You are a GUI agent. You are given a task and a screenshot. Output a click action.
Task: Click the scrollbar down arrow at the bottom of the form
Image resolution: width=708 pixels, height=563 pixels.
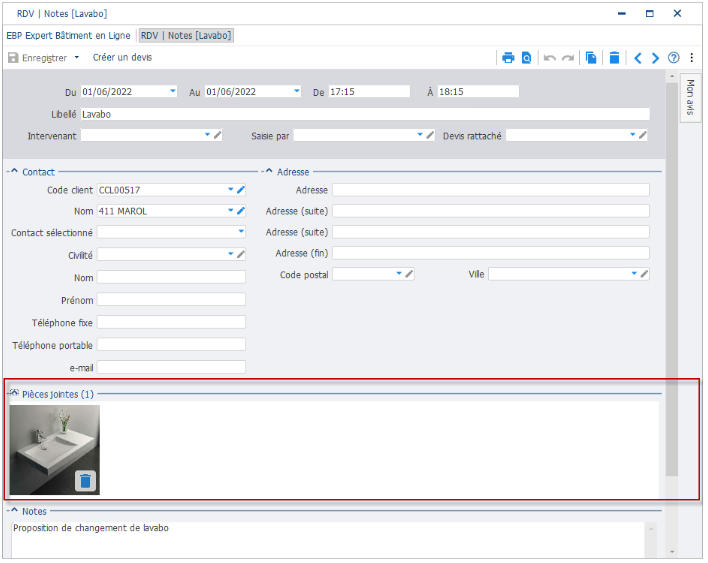[672, 552]
